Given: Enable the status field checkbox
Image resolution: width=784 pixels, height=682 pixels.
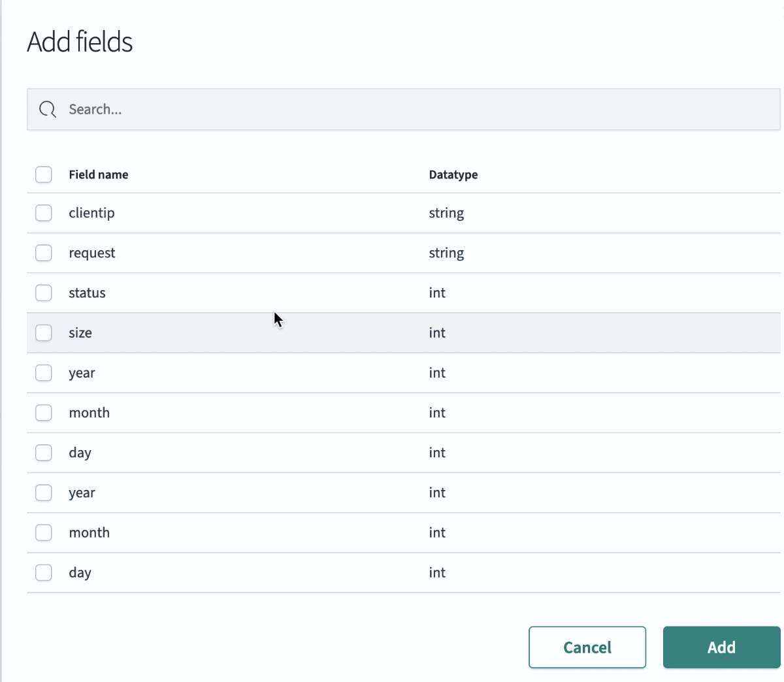Looking at the screenshot, I should pyautogui.click(x=44, y=293).
